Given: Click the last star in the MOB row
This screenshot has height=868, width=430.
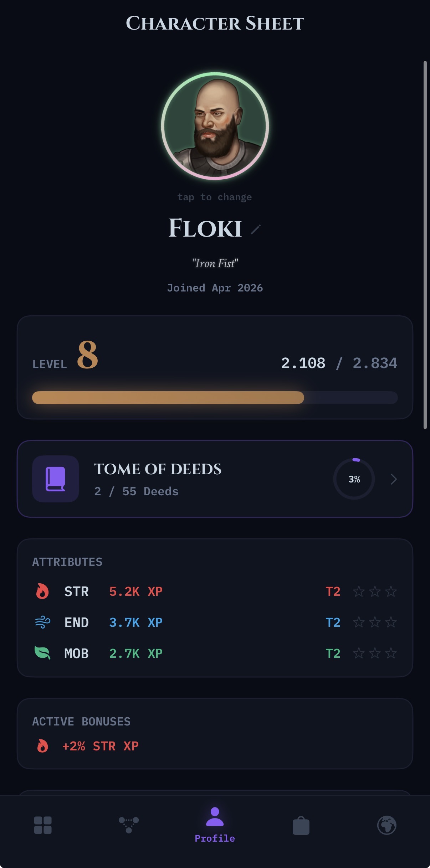Looking at the screenshot, I should 391,653.
